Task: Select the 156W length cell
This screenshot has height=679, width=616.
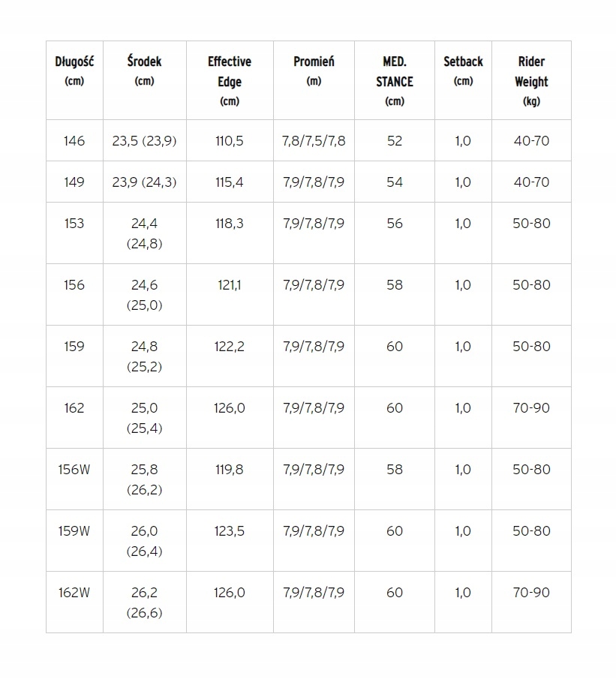Action: [74, 470]
